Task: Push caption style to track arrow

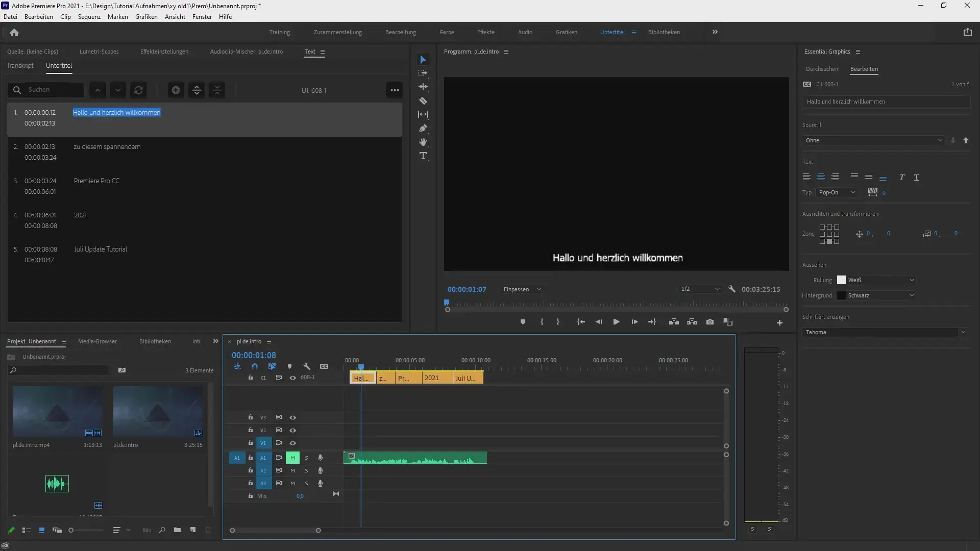Action: [966, 140]
